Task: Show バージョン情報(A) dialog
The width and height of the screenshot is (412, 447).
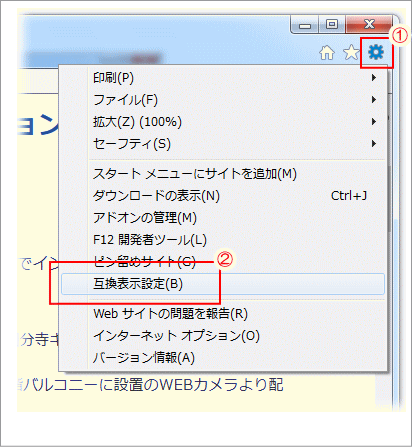Action: 223,358
